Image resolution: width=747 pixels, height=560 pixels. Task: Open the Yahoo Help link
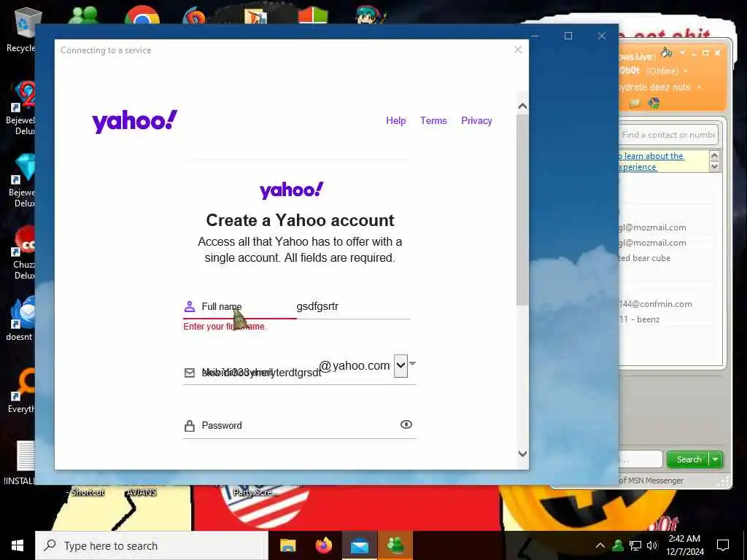click(395, 120)
